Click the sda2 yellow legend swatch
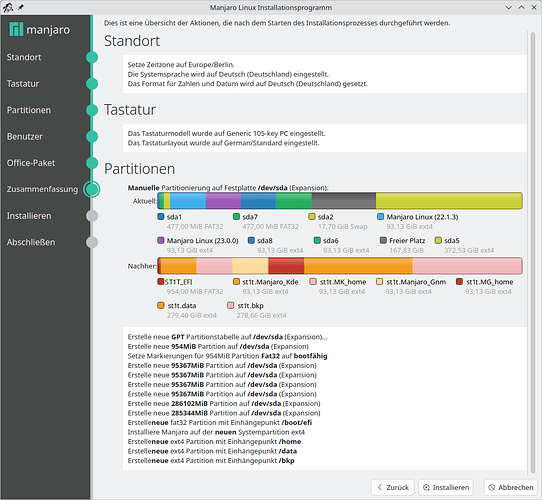The image size is (542, 500). pyautogui.click(x=312, y=216)
